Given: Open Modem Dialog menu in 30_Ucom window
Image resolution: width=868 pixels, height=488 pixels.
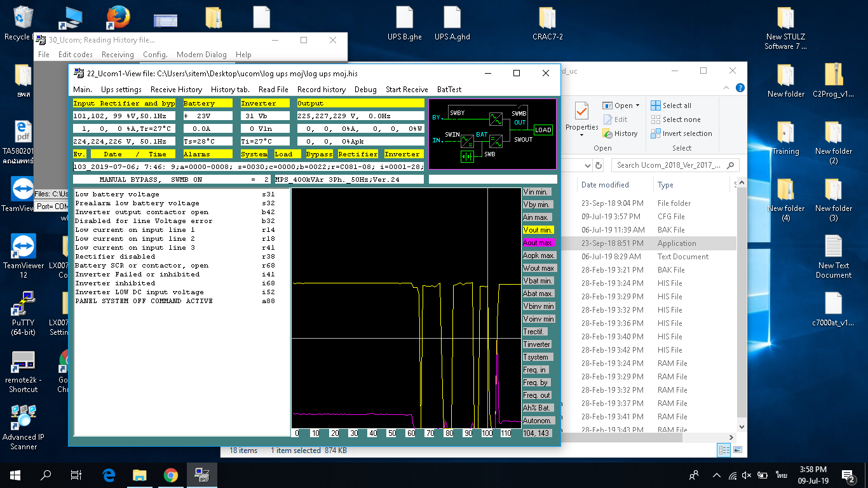Looking at the screenshot, I should (201, 55).
